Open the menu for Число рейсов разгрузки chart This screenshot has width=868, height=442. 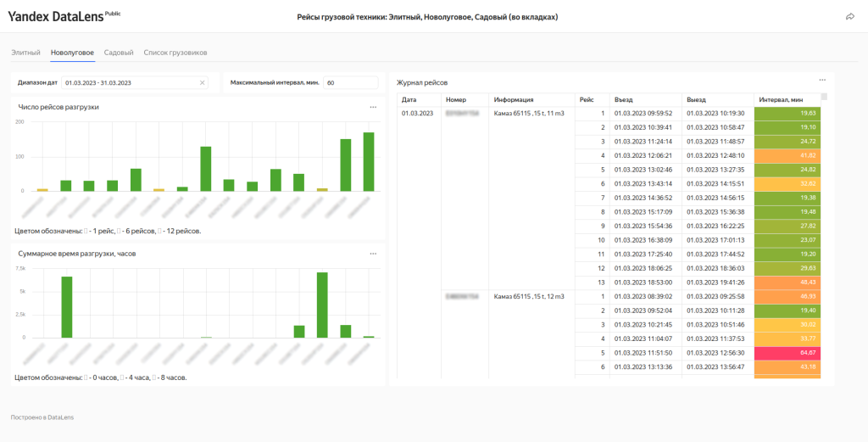click(x=373, y=108)
